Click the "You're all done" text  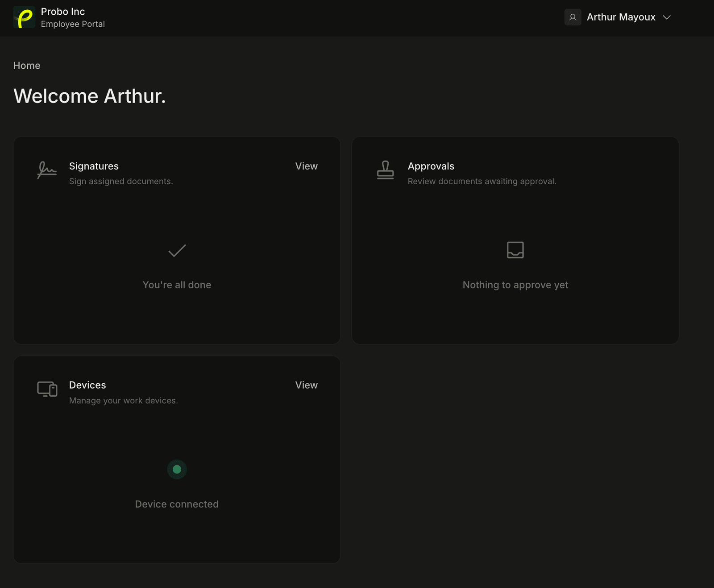(x=177, y=285)
